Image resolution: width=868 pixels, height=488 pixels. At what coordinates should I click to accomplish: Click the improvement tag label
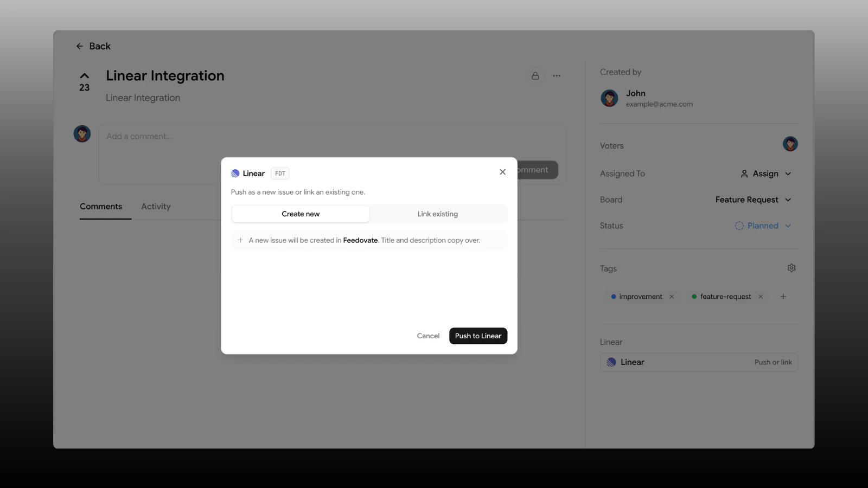click(641, 297)
